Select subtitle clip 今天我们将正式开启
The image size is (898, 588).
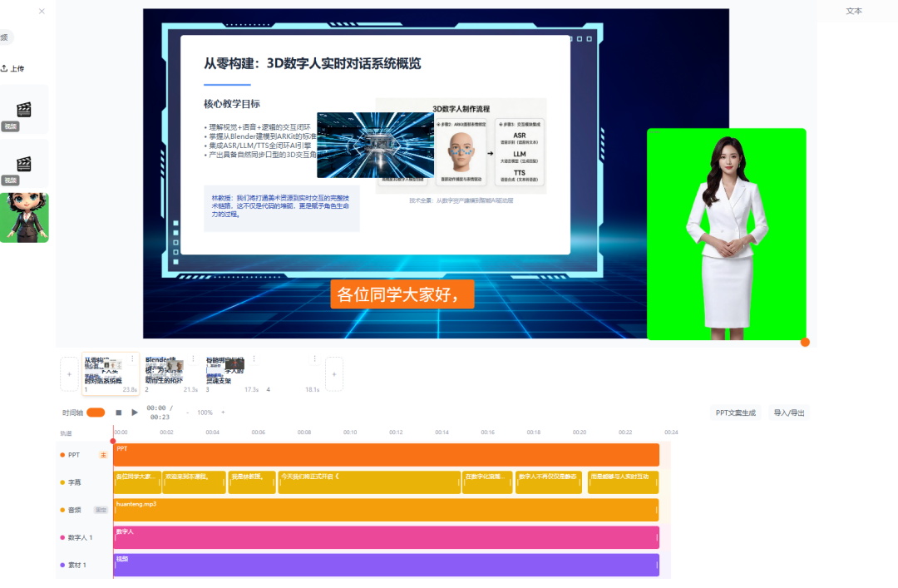coord(369,482)
